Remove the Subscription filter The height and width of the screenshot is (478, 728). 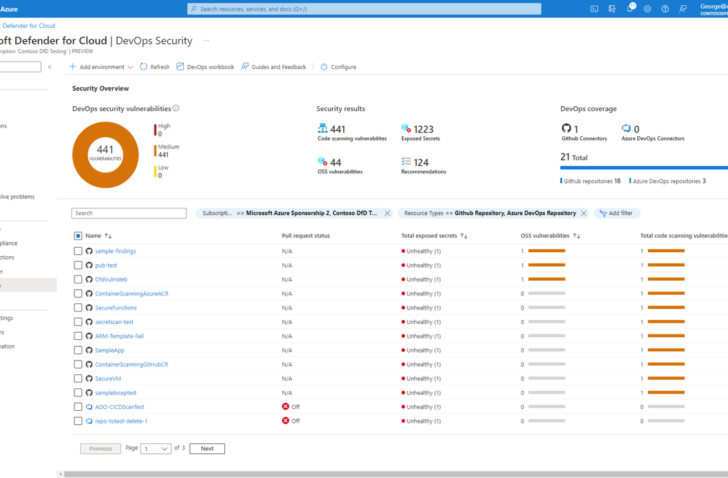[x=387, y=213]
